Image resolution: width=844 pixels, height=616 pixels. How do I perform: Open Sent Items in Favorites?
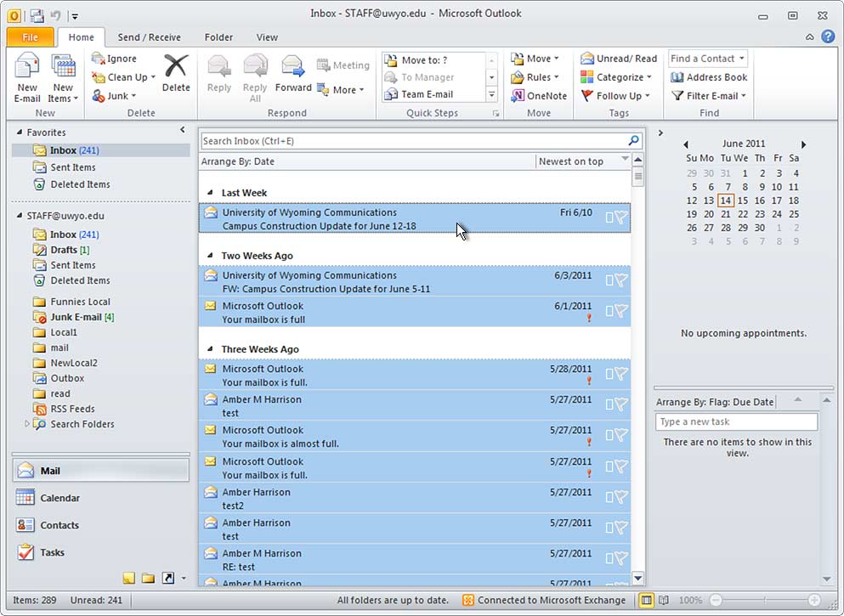[72, 167]
